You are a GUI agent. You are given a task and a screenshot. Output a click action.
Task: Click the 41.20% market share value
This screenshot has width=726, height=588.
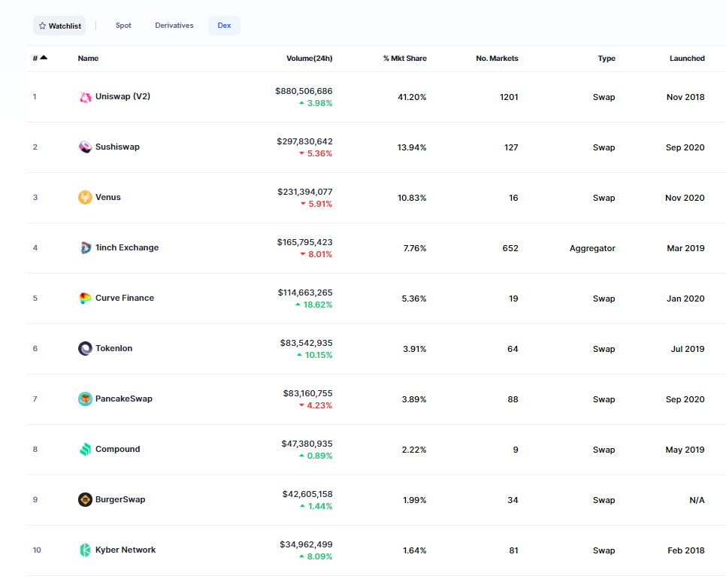pos(412,97)
